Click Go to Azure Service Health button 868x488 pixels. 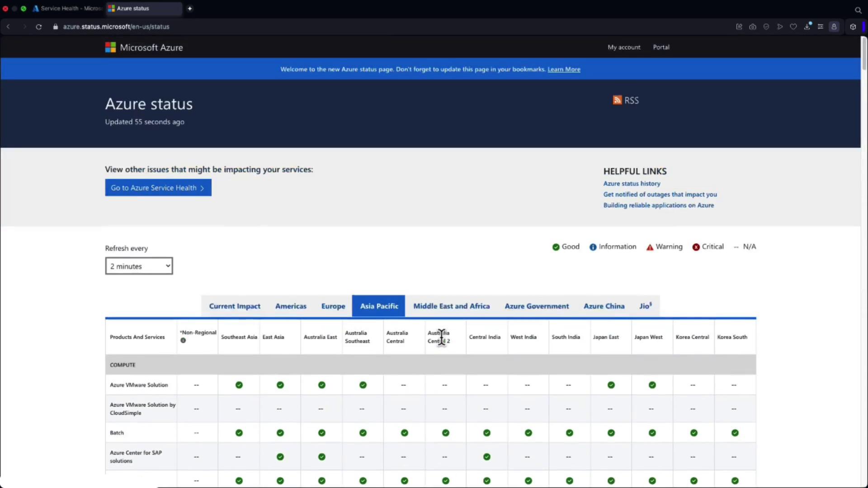pyautogui.click(x=158, y=188)
